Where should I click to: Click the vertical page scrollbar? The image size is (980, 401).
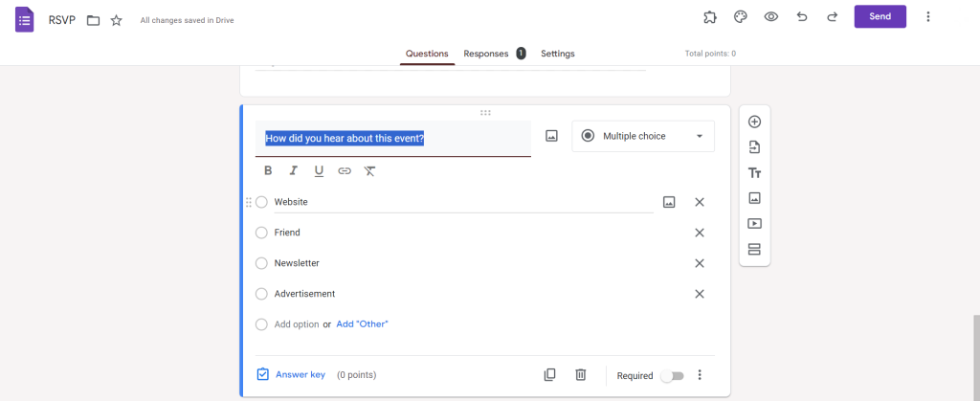(976, 358)
